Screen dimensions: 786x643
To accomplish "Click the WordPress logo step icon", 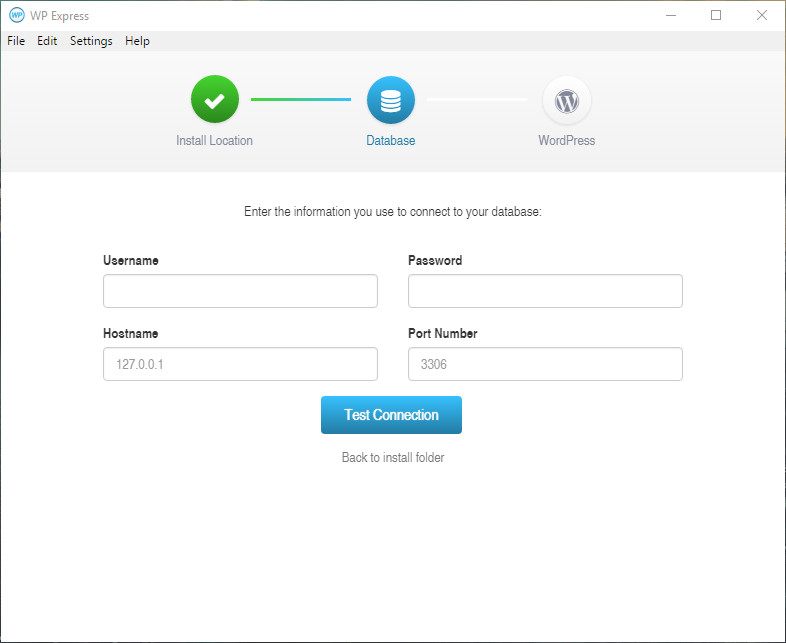I will pyautogui.click(x=566, y=100).
